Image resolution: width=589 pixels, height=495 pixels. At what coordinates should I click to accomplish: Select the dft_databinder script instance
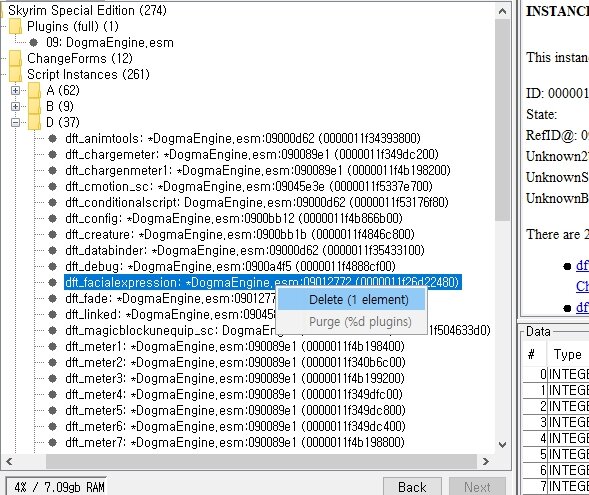point(245,251)
